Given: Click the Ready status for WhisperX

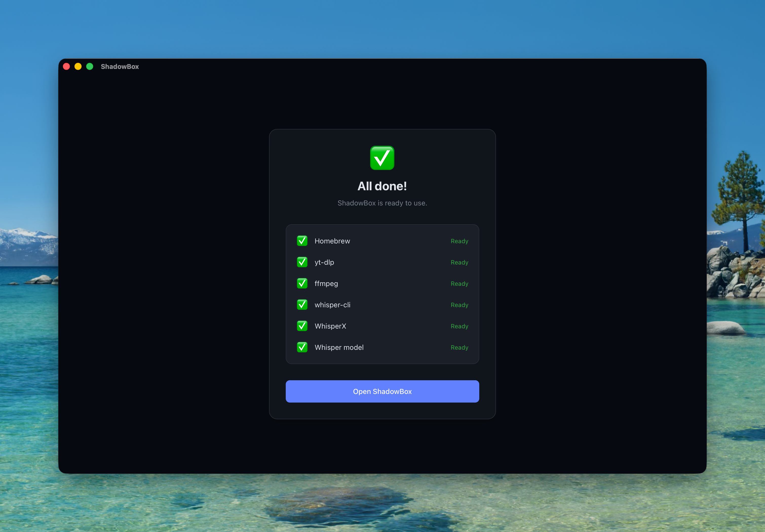Looking at the screenshot, I should click(x=460, y=327).
